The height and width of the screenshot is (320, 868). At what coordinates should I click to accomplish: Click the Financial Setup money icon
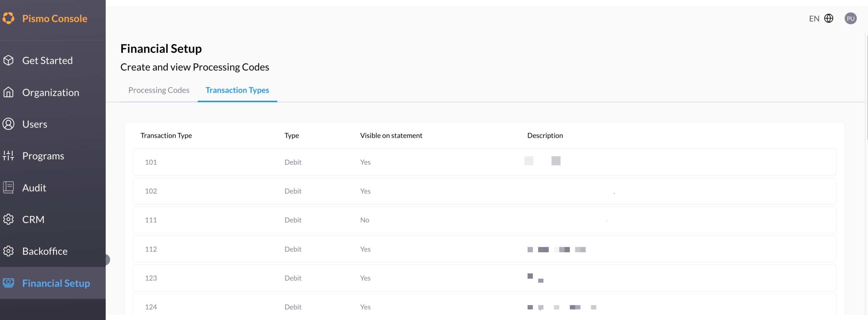(x=8, y=283)
